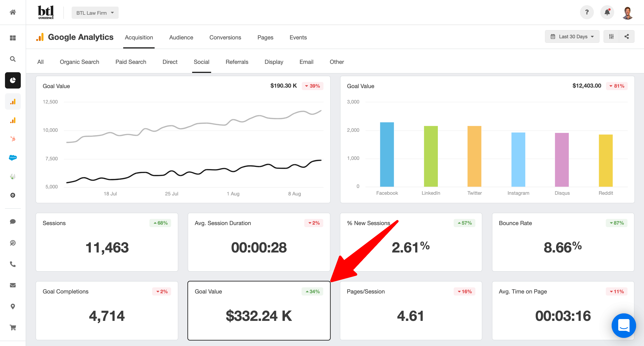Open the Last 30 Days date picker

pyautogui.click(x=572, y=36)
